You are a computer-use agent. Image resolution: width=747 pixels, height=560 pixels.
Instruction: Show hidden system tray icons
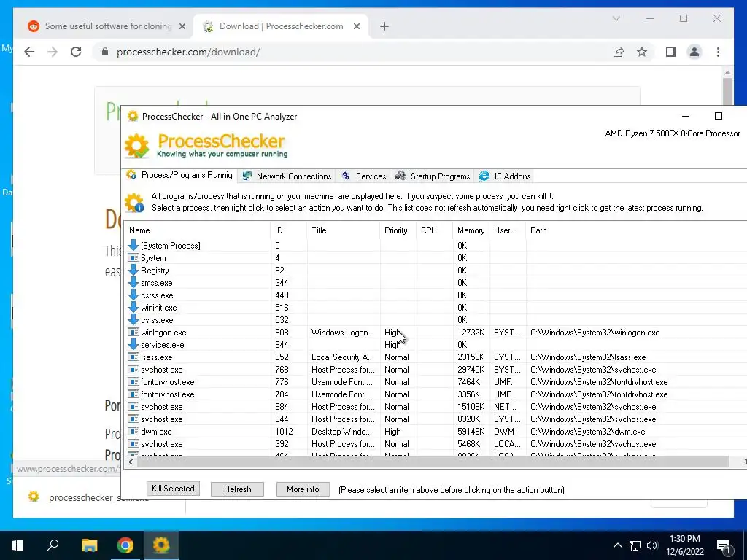(x=617, y=545)
